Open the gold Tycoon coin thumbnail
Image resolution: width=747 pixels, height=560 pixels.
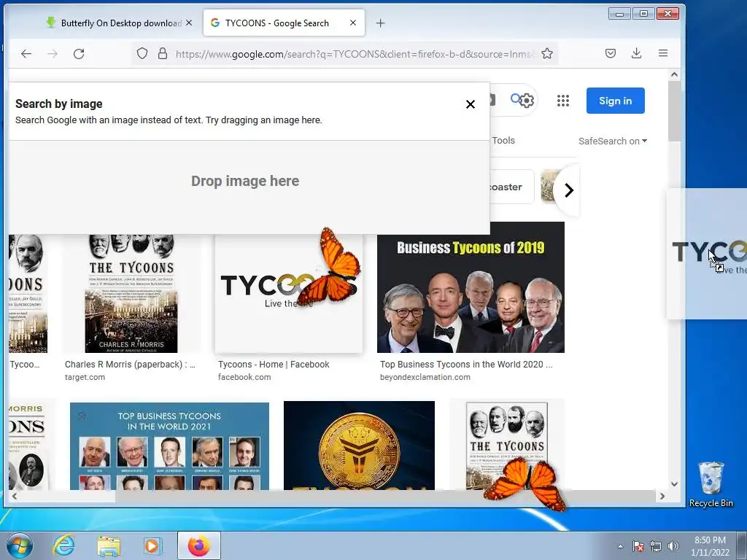tap(359, 446)
